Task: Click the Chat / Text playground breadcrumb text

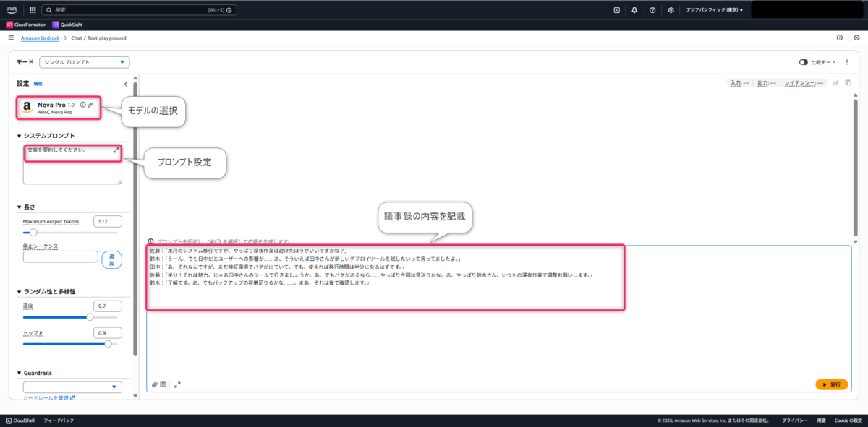Action: (98, 38)
